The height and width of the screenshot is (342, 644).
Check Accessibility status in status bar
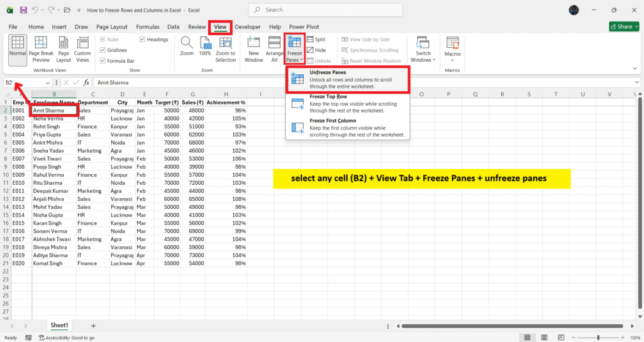(67, 338)
